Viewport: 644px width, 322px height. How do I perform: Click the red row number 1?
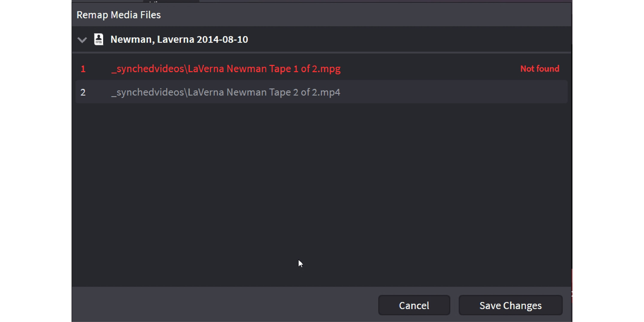83,69
